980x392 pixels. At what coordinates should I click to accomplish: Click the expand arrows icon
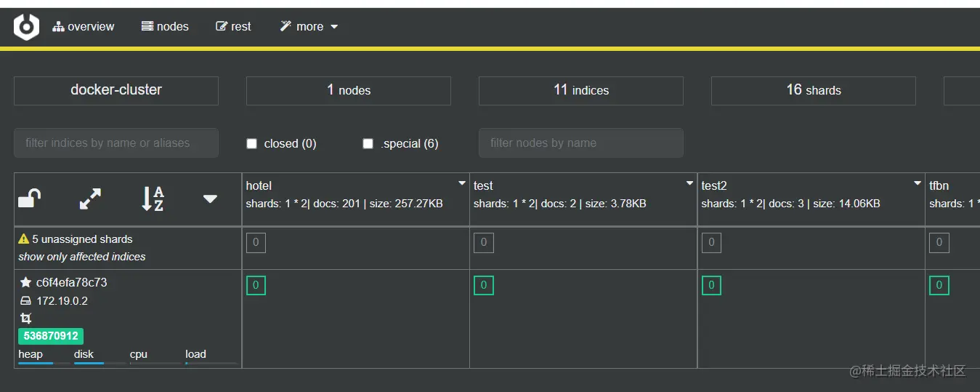pos(90,199)
